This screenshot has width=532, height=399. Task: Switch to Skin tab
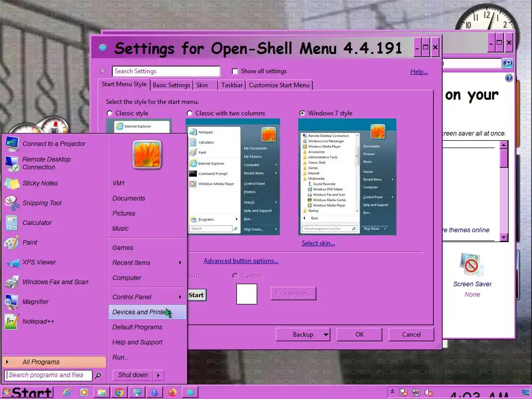tap(205, 85)
